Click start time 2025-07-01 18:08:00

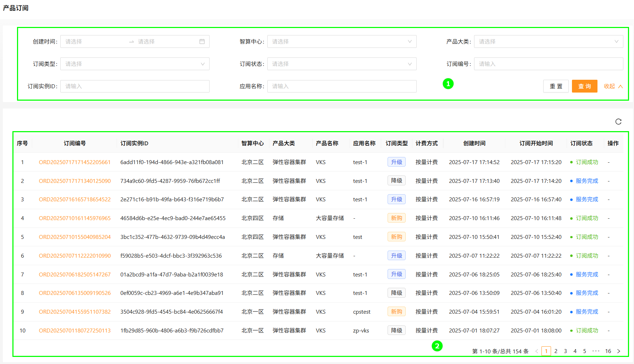(536, 330)
